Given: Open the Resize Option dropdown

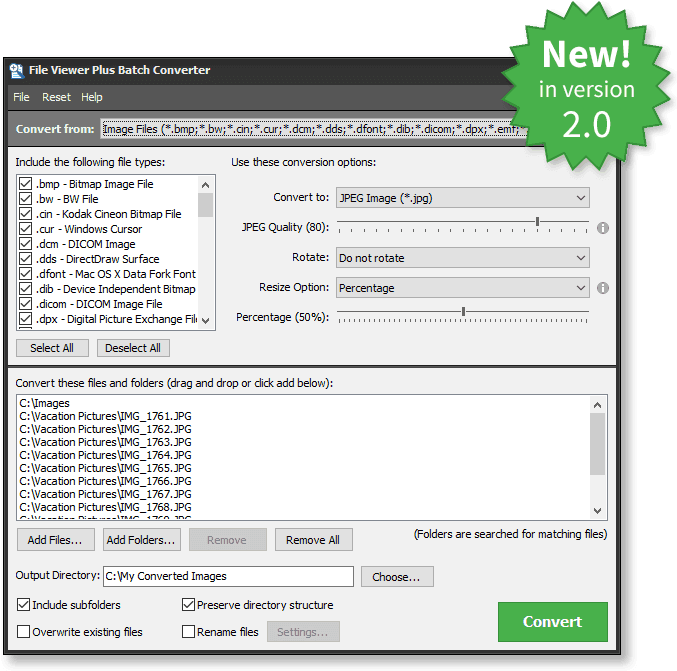Looking at the screenshot, I should [462, 288].
